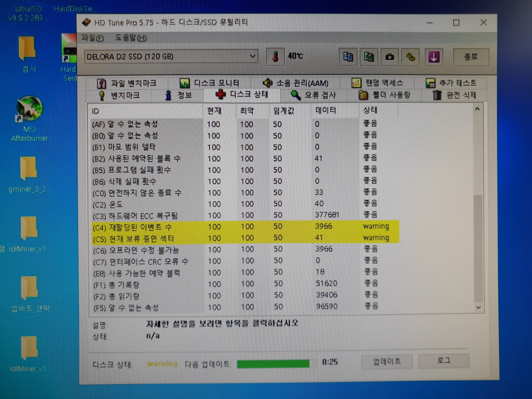Viewport: 532px width, 399px height.
Task: Click the scrollbar up arrow
Action: pos(477,109)
